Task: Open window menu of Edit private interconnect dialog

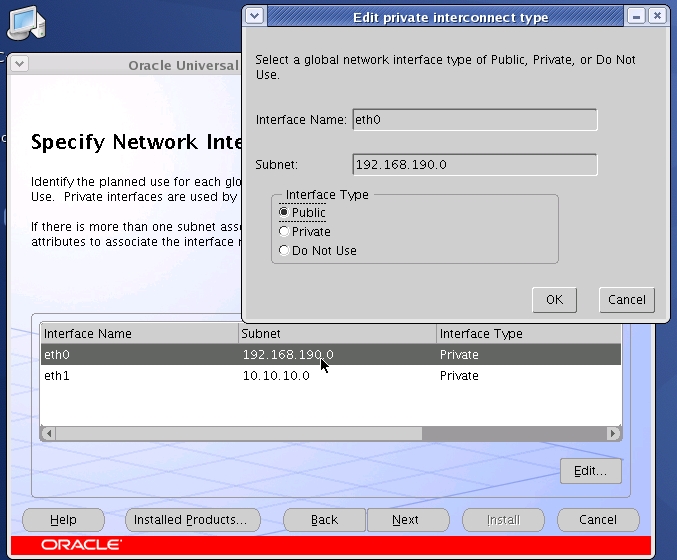Action: click(x=255, y=16)
